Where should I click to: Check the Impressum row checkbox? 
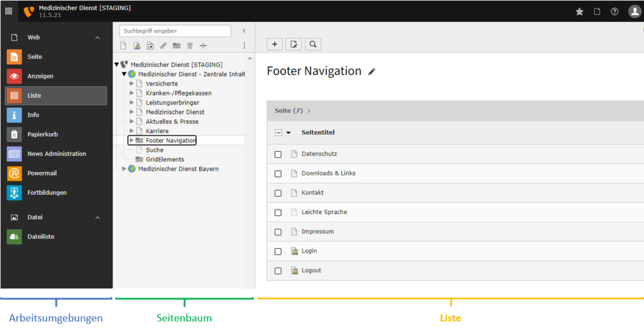tap(278, 232)
